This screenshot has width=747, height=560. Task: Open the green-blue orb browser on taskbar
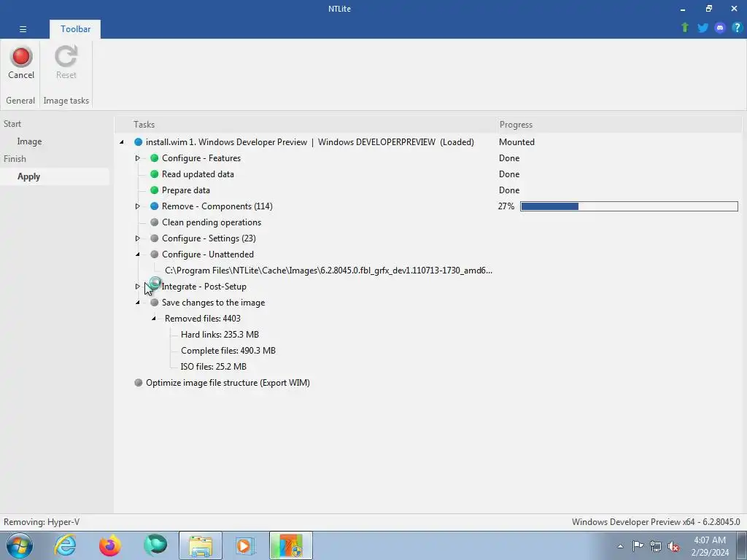tap(155, 545)
